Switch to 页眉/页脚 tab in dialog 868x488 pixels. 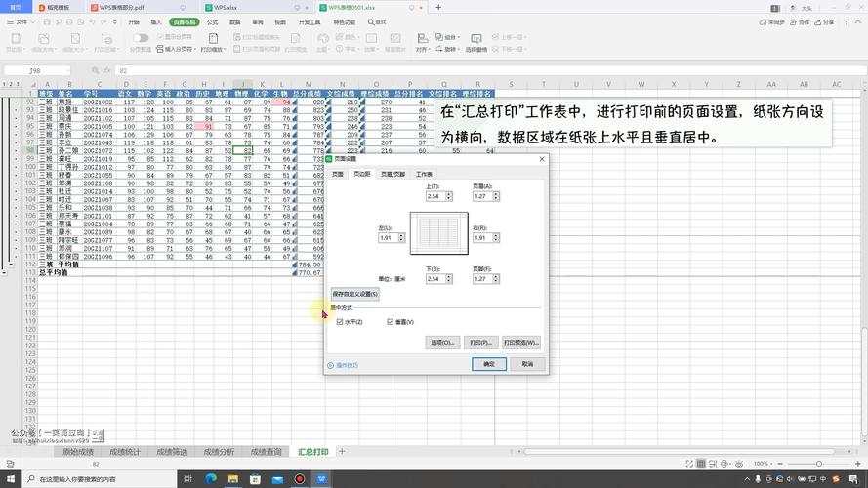[393, 174]
